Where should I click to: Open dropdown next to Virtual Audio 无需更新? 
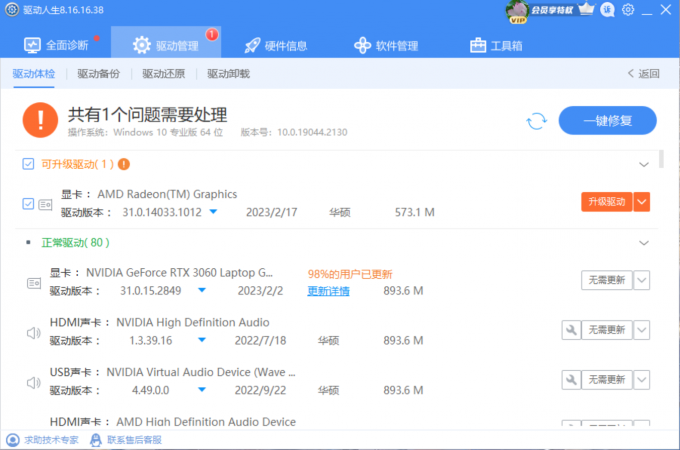pos(642,380)
